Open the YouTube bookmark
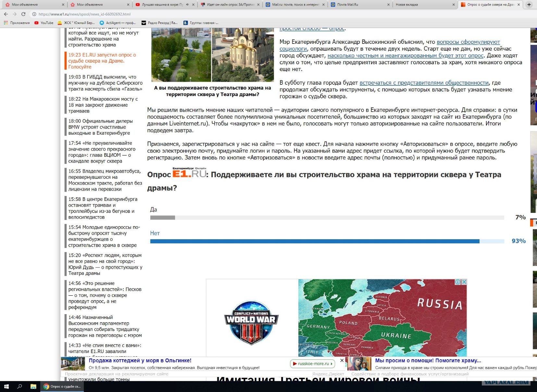This screenshot has height=392, width=537. coord(44,23)
